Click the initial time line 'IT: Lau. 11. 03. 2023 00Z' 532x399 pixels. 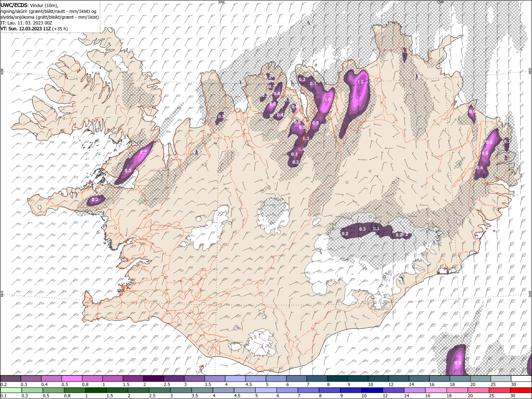[x=26, y=23]
